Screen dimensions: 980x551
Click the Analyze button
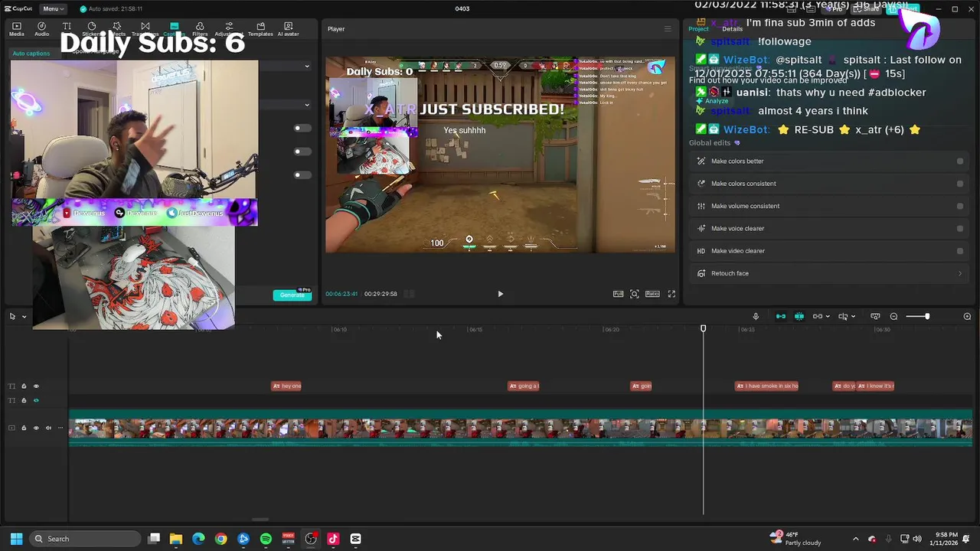pyautogui.click(x=711, y=101)
